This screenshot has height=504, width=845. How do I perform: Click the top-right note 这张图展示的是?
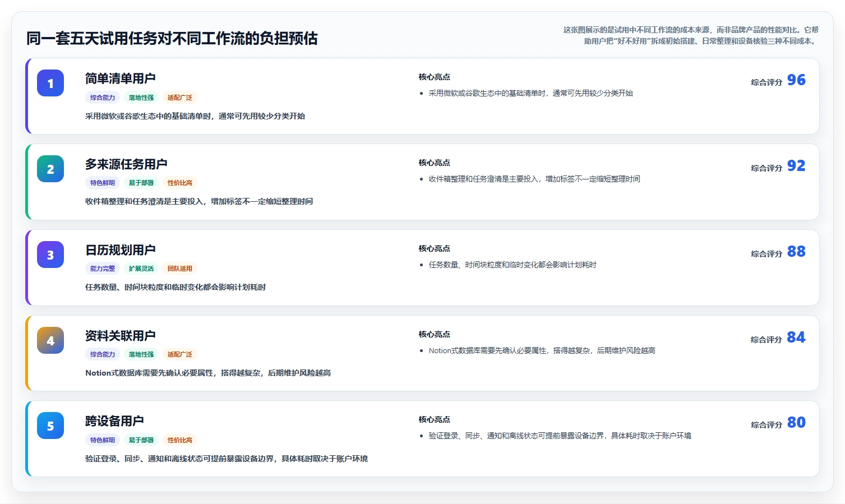(691, 35)
